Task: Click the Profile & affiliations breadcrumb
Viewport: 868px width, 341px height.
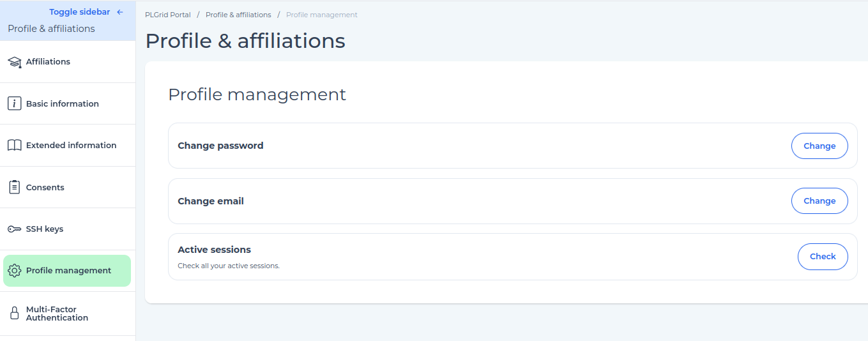Action: pyautogui.click(x=238, y=15)
